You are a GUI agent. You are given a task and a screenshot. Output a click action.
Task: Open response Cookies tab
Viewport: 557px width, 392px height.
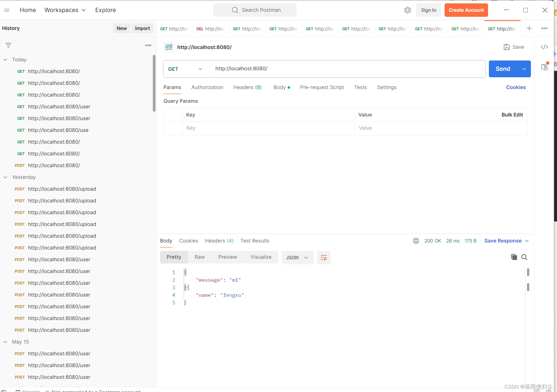(189, 241)
